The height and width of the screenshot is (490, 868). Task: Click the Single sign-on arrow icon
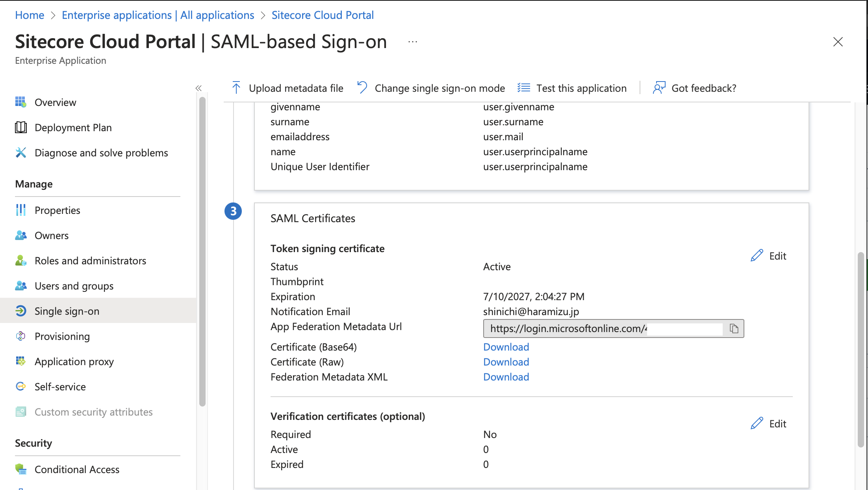point(21,311)
